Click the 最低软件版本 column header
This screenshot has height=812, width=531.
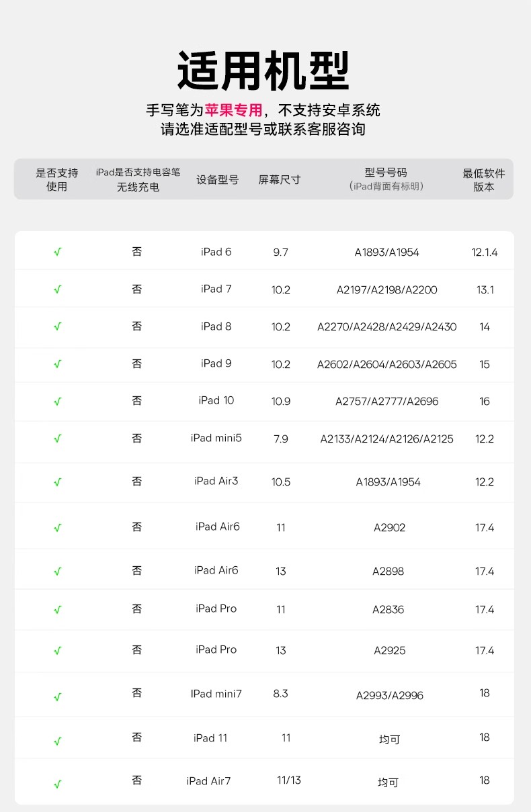coord(484,179)
